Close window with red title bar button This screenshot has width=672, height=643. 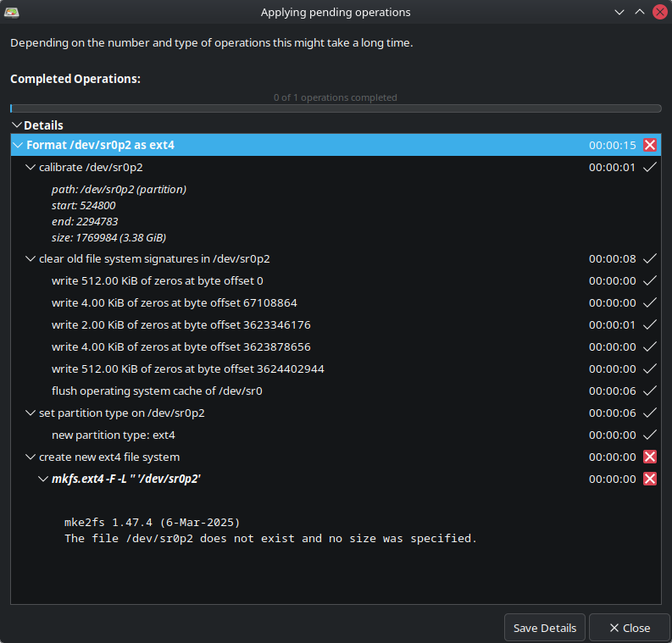(x=660, y=12)
